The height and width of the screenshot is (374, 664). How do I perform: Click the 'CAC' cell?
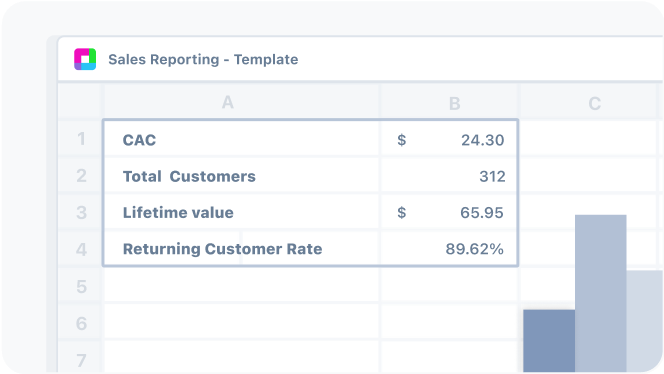pos(242,139)
